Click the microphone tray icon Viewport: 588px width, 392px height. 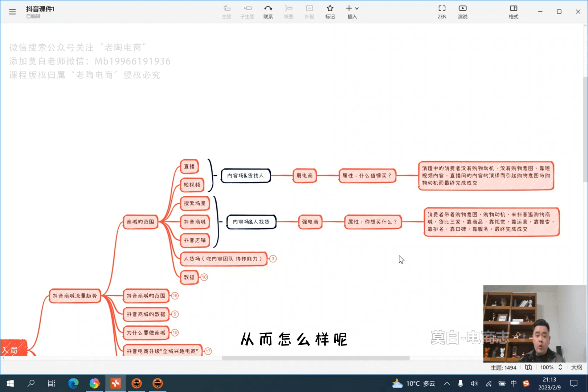[460, 383]
